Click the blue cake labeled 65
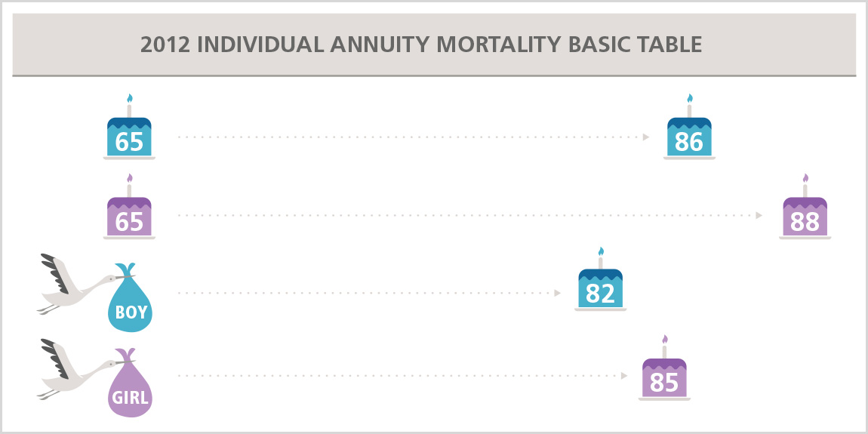The image size is (868, 434). point(129,137)
